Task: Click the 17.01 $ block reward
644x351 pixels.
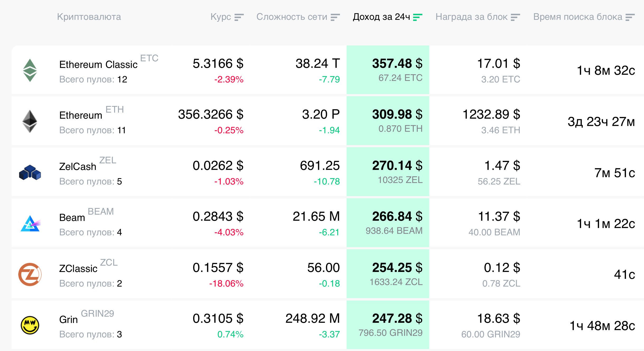Action: [499, 63]
